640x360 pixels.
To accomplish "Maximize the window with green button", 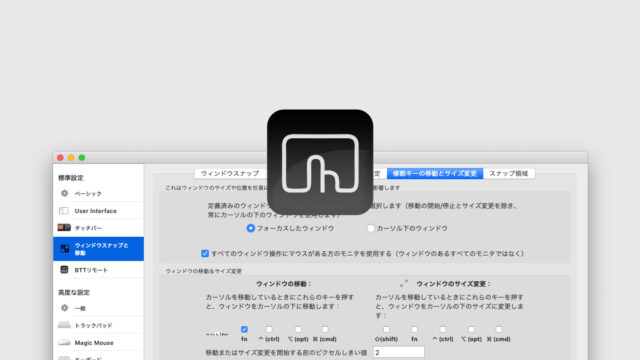I will [x=82, y=158].
